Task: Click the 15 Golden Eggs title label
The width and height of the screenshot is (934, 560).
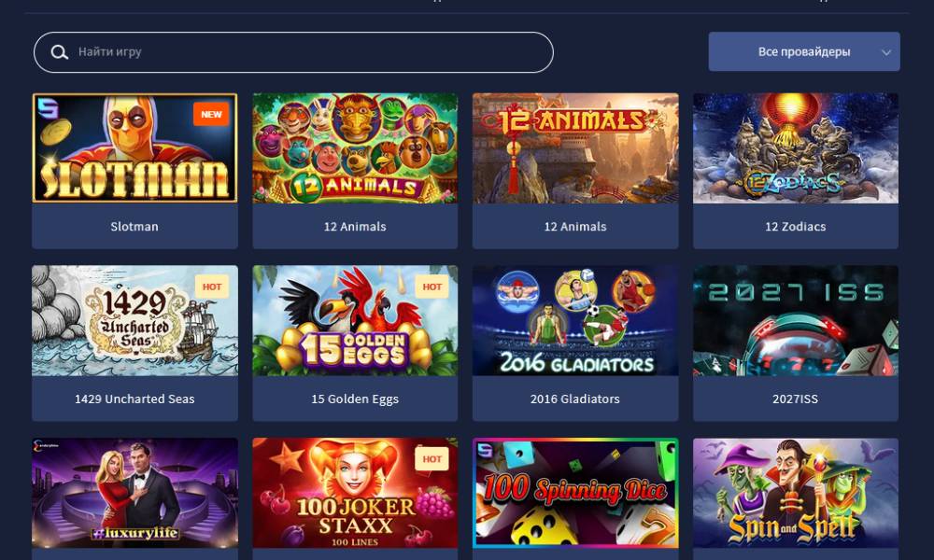Action: (x=355, y=399)
